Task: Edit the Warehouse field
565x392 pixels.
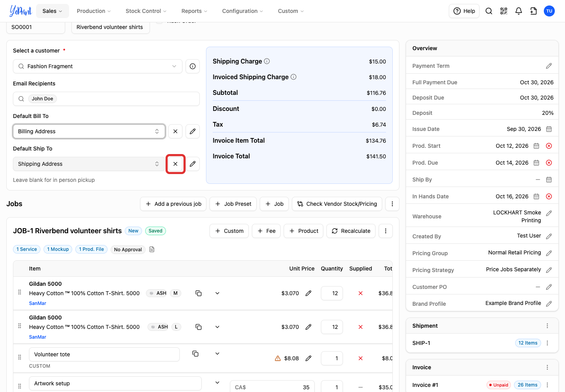Action: pos(549,213)
